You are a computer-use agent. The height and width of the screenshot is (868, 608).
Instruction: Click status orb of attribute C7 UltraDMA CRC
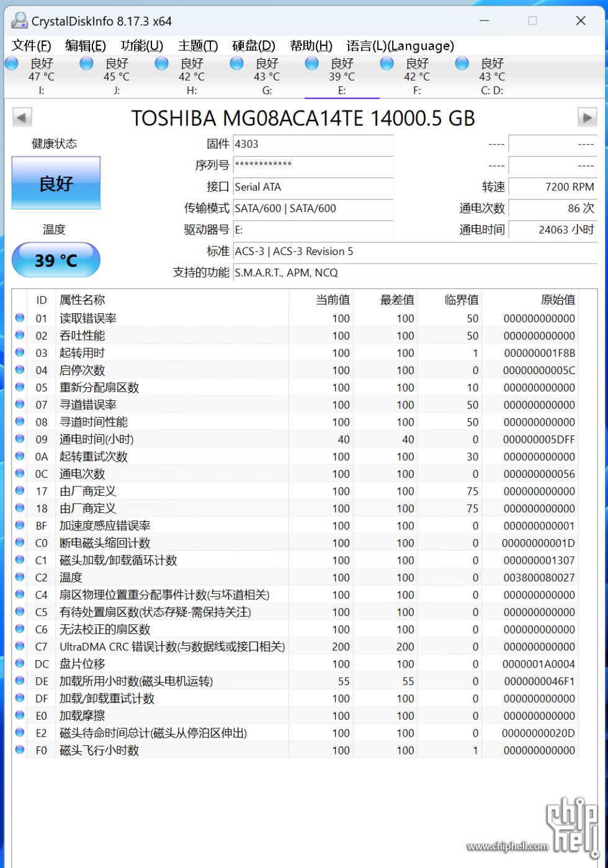[20, 646]
